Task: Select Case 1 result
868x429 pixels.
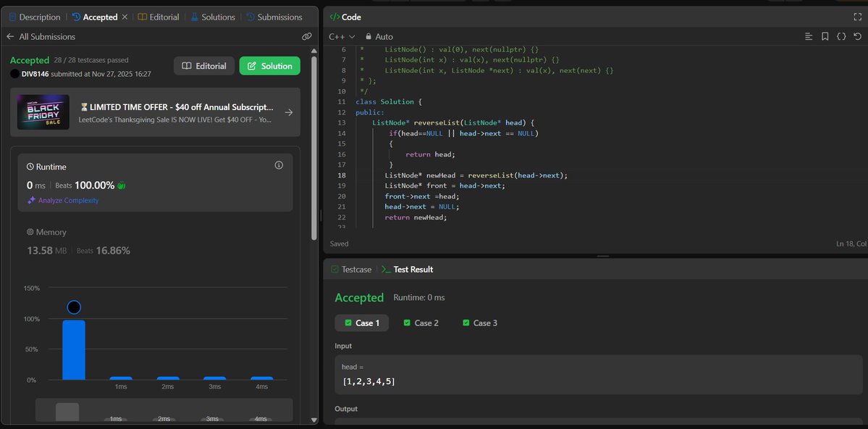Action: pyautogui.click(x=362, y=323)
